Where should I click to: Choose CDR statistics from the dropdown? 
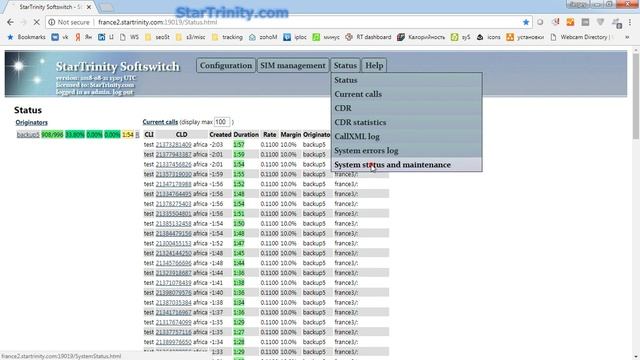coord(407,122)
